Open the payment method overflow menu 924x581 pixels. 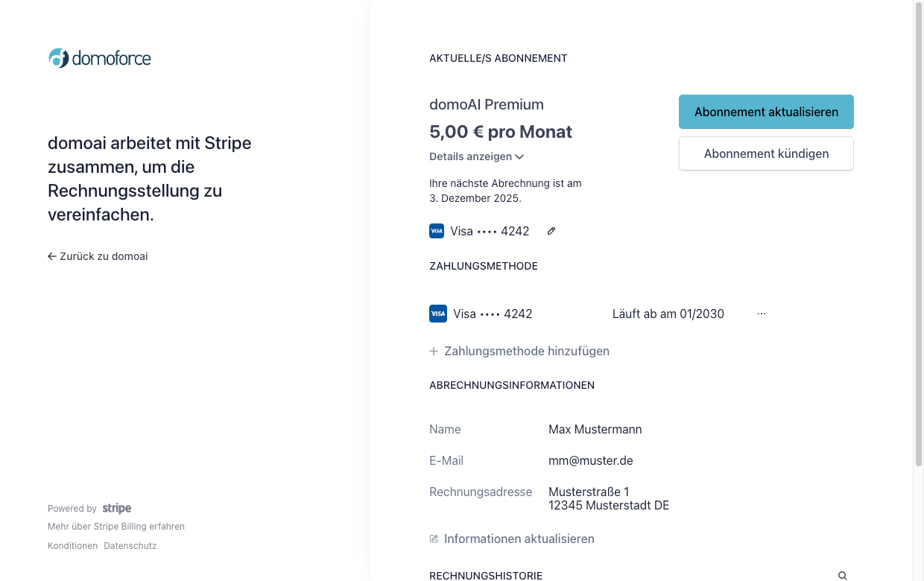(x=762, y=314)
